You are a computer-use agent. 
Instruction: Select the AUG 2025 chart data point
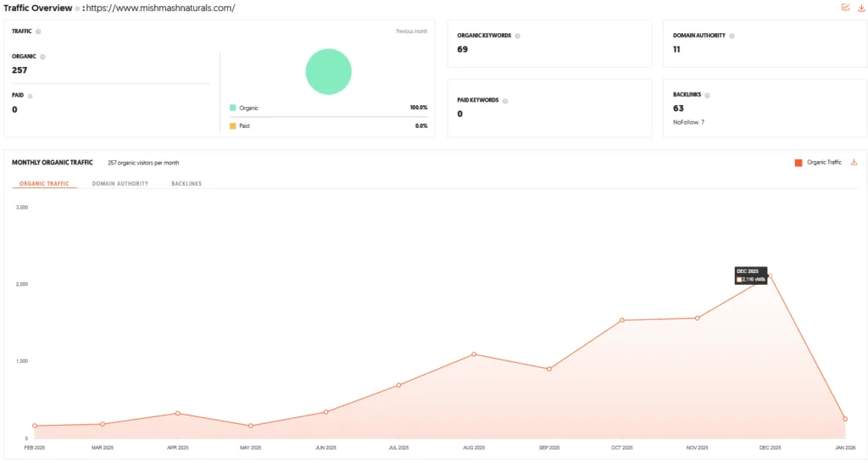coord(474,354)
